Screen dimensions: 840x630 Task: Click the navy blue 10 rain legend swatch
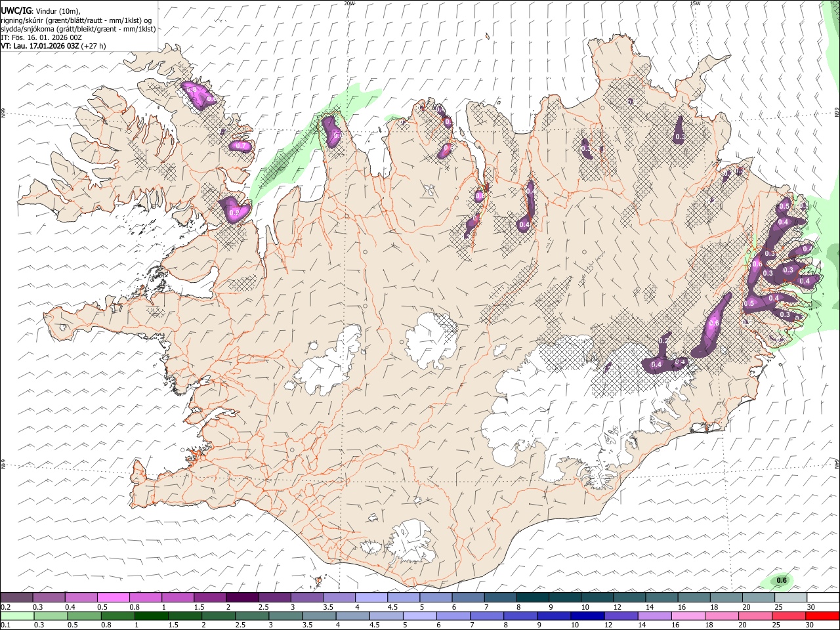click(587, 616)
